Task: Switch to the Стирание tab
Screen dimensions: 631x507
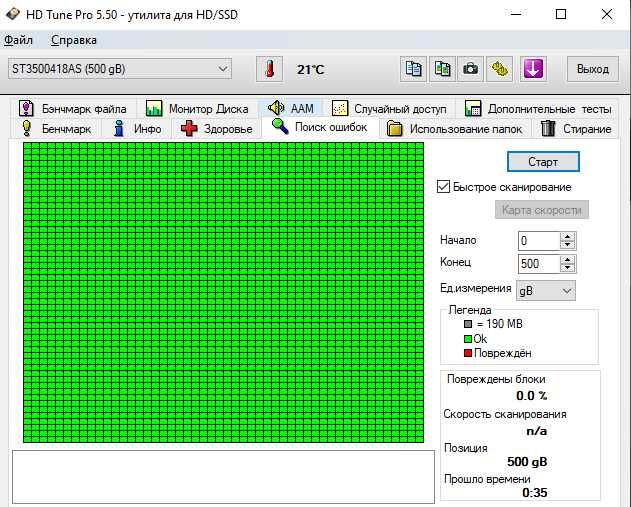Action: (x=576, y=129)
